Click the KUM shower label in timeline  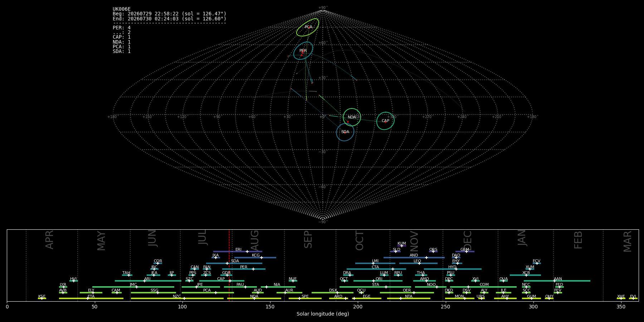(x=402, y=244)
